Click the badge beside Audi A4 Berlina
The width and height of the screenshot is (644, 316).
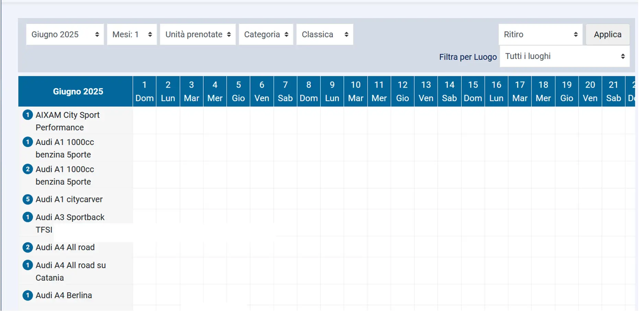(x=27, y=295)
